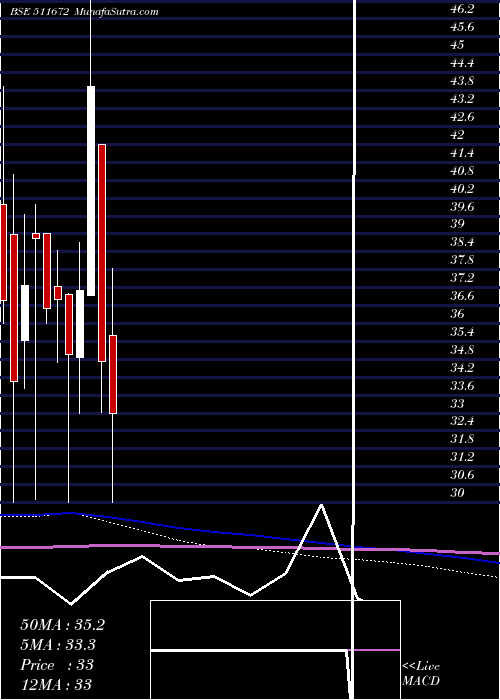Click the Price : 33 readout

[x=57, y=665]
